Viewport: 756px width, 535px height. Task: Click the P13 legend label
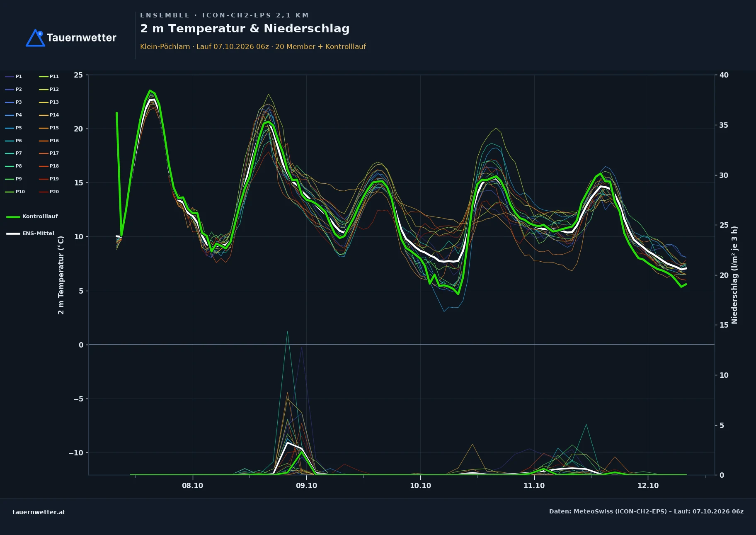[54, 102]
